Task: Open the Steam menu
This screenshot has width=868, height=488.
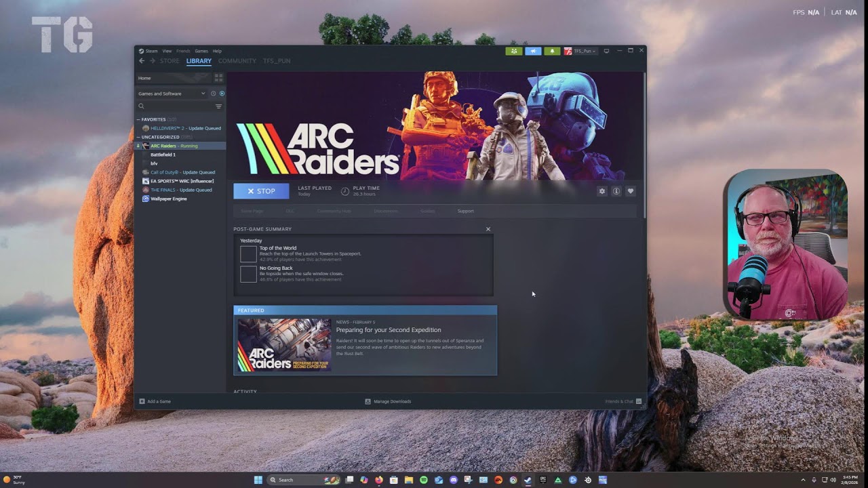Action: [x=152, y=51]
